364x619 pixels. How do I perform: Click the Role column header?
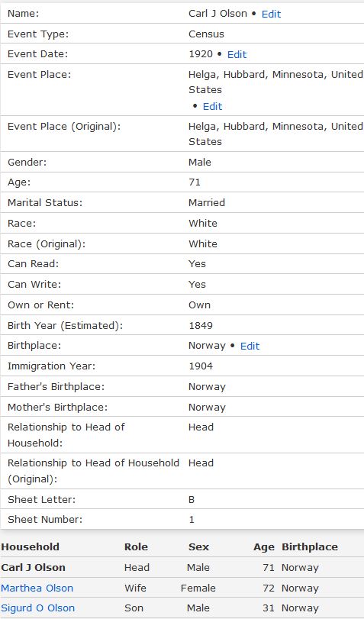(x=136, y=547)
